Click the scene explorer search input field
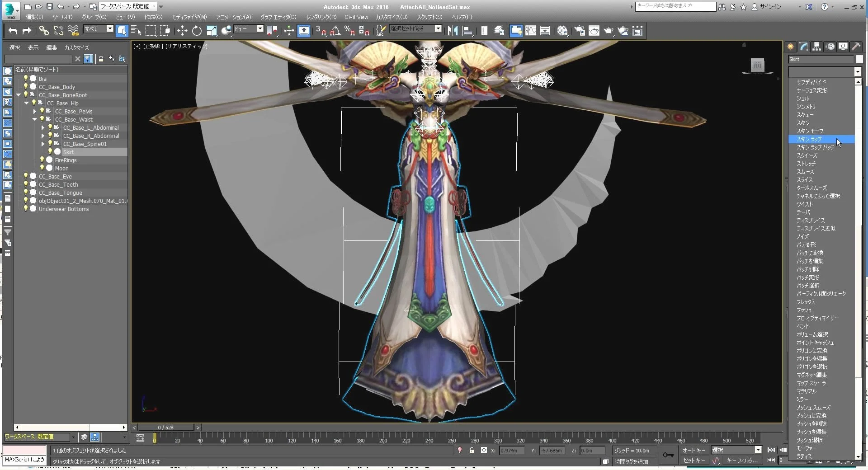This screenshot has height=470, width=868. [38, 59]
